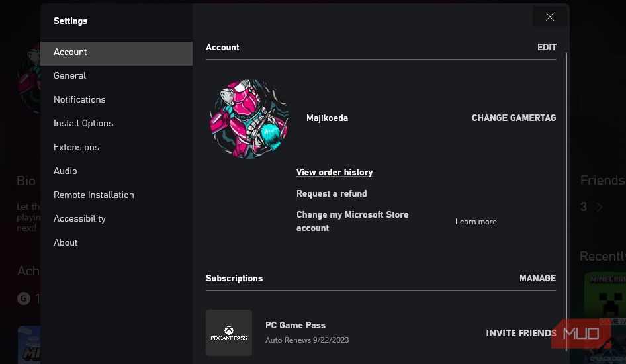This screenshot has height=364, width=626.
Task: Click the Majikoeda profile avatar picture
Action: click(x=249, y=119)
